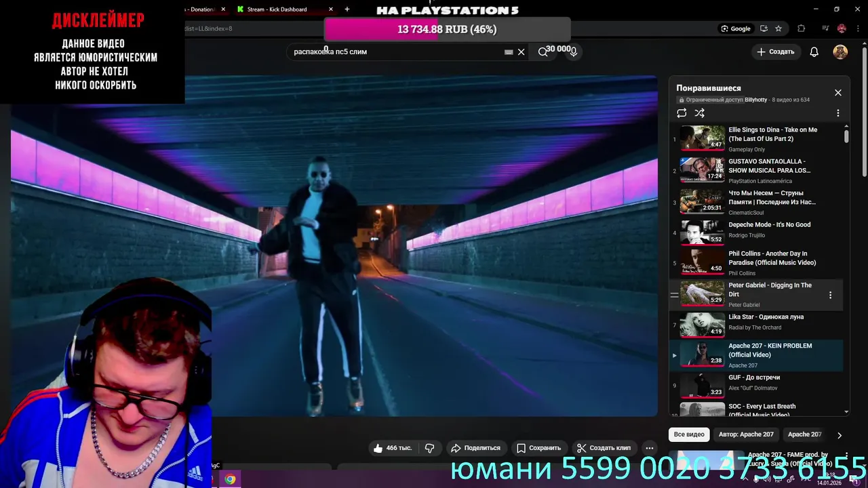Clear the search query with X
Viewport: 868px width, 488px height.
pos(521,52)
